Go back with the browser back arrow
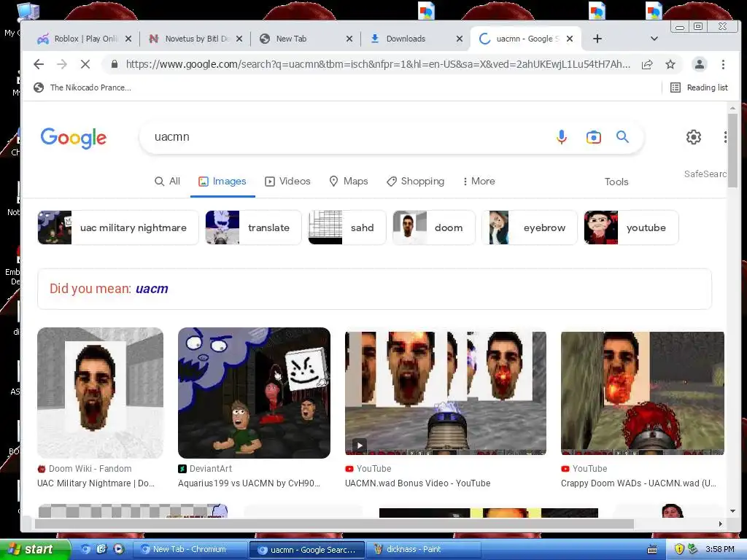This screenshot has width=747, height=560. 39,64
